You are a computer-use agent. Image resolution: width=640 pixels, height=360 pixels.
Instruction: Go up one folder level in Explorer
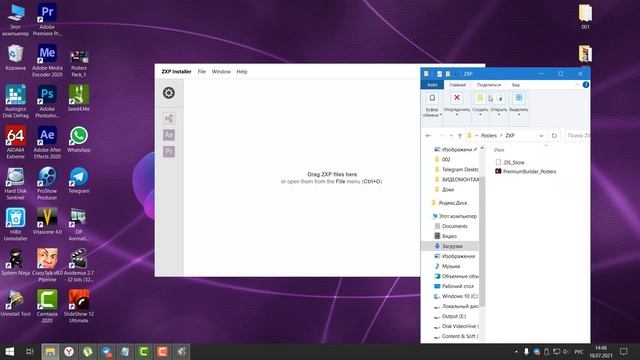(460, 136)
